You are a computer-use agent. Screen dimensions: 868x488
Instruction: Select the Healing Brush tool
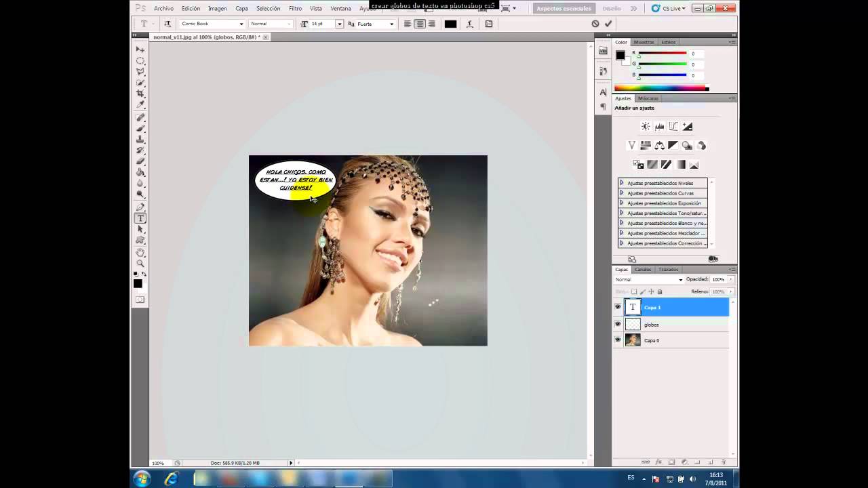[140, 117]
